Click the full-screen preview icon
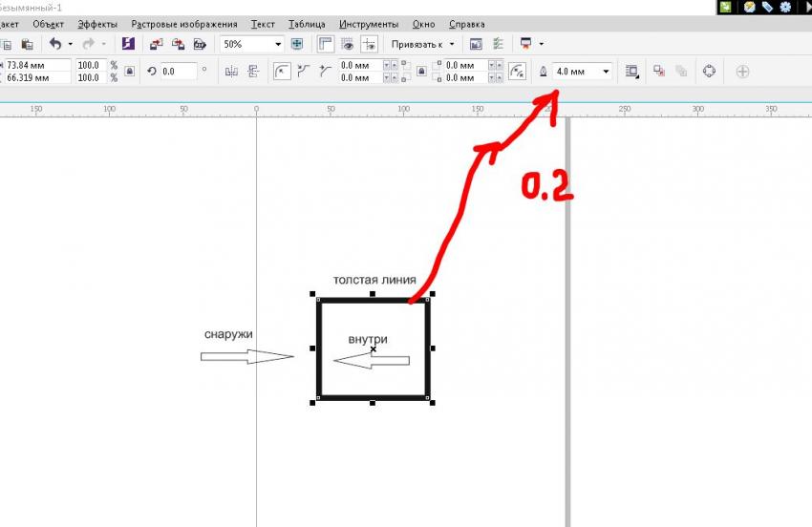 click(296, 44)
